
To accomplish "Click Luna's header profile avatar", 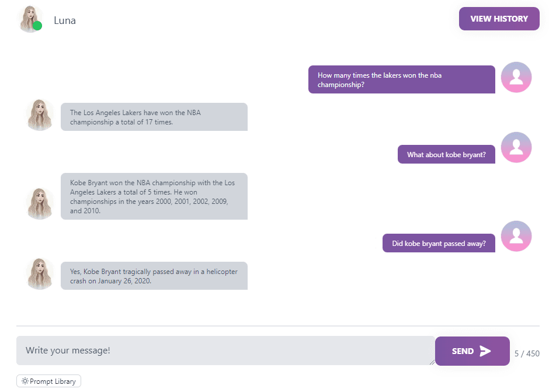I will 30,19.
